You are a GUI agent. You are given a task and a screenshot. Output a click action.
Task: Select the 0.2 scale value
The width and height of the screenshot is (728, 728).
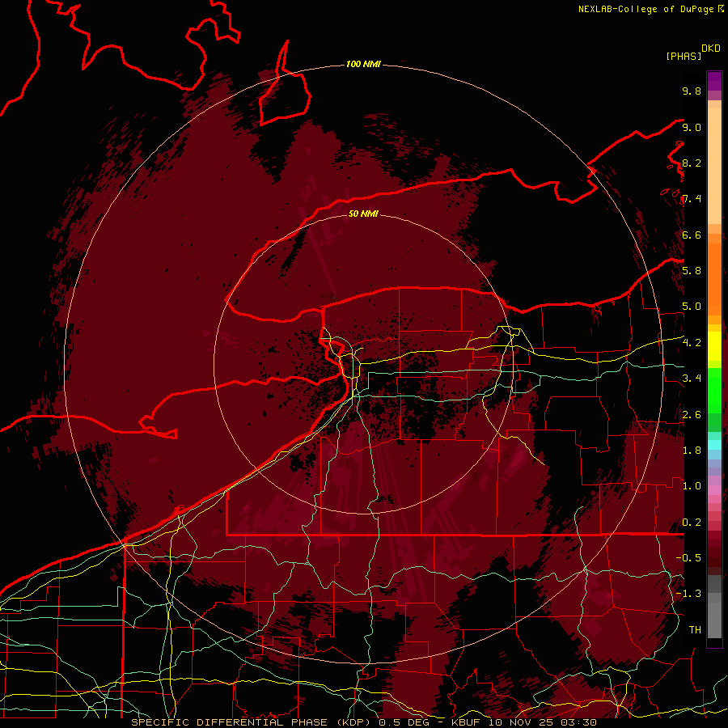click(692, 523)
